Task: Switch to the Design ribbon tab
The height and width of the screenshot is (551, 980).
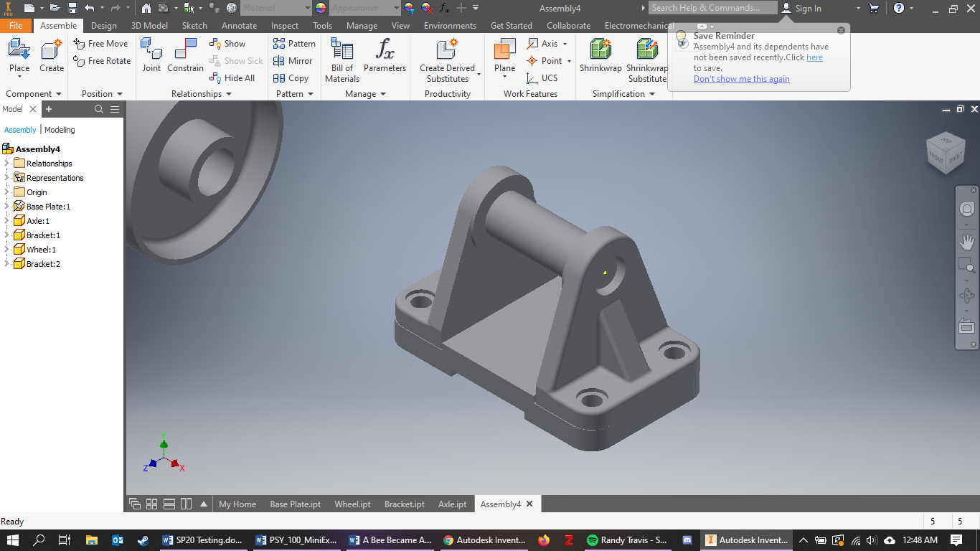Action: coord(104,26)
